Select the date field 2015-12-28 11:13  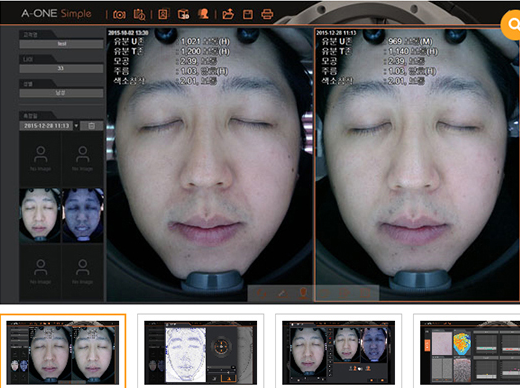coord(46,126)
